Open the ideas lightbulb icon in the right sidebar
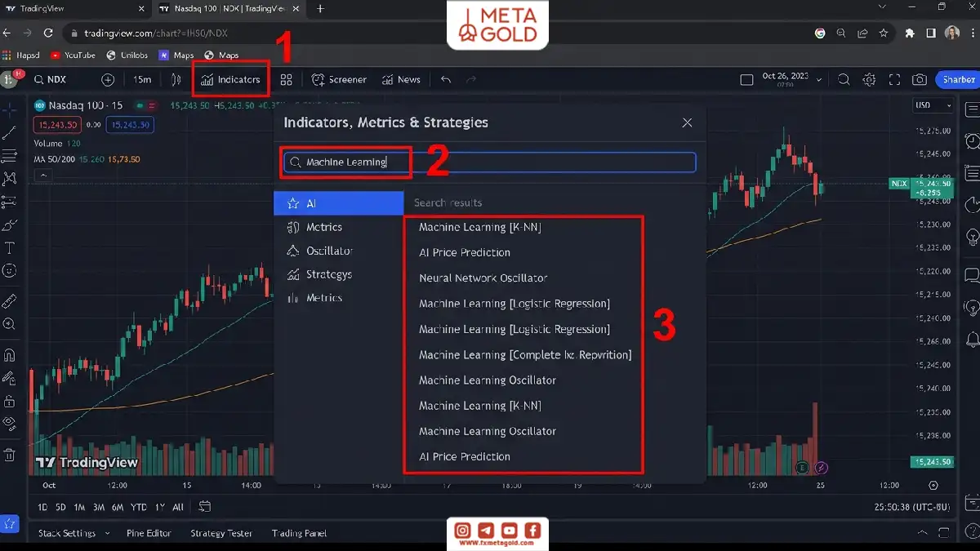This screenshot has width=980, height=551. pyautogui.click(x=972, y=238)
